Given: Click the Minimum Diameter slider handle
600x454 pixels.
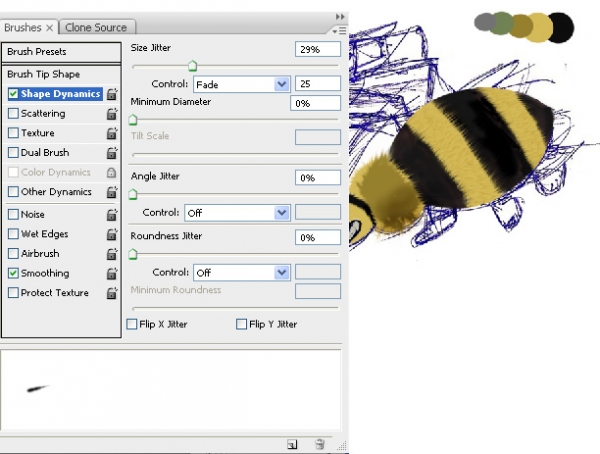Looking at the screenshot, I should tap(133, 120).
